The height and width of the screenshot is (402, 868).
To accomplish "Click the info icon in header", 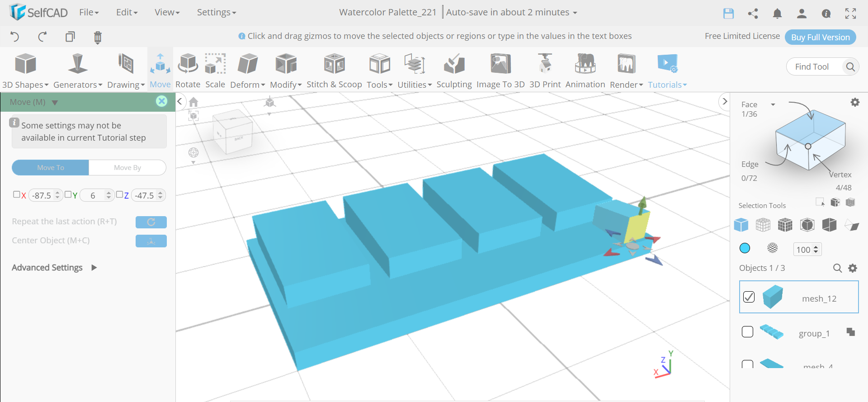I will coord(826,14).
